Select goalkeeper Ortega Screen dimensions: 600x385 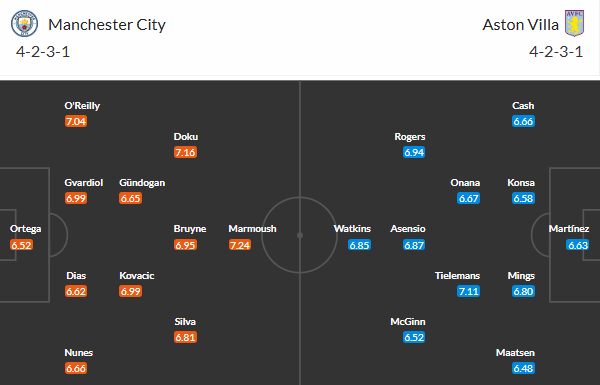(x=25, y=229)
